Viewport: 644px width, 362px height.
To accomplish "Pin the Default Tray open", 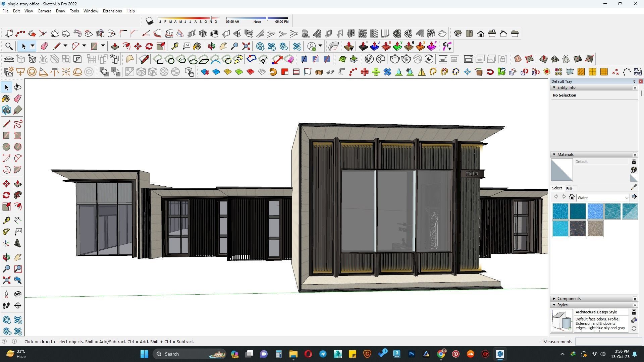I will [634, 81].
